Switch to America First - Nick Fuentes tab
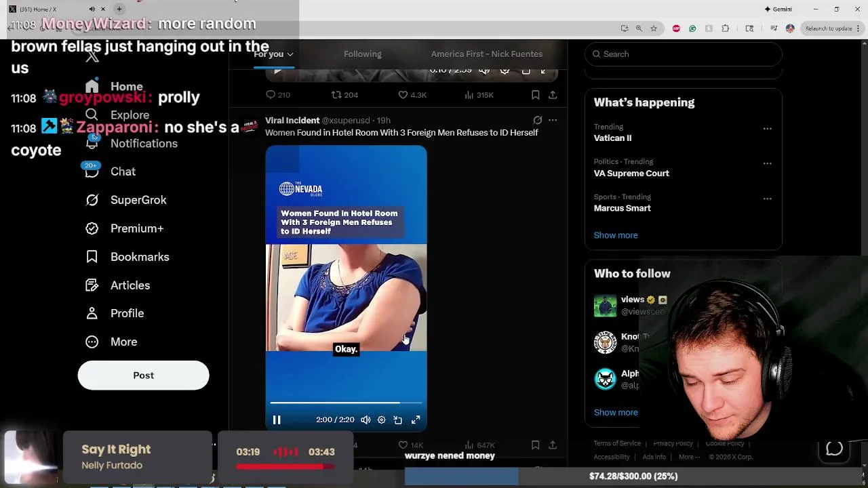 486,54
